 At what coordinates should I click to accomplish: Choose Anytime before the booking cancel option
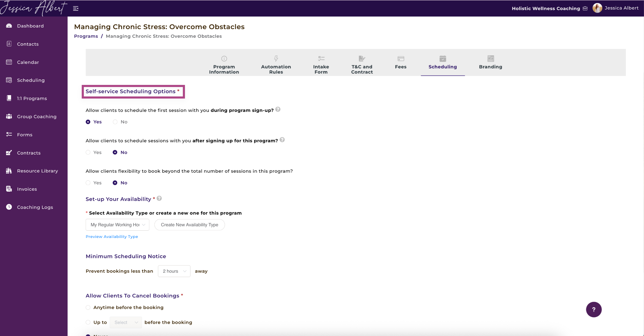(88, 307)
